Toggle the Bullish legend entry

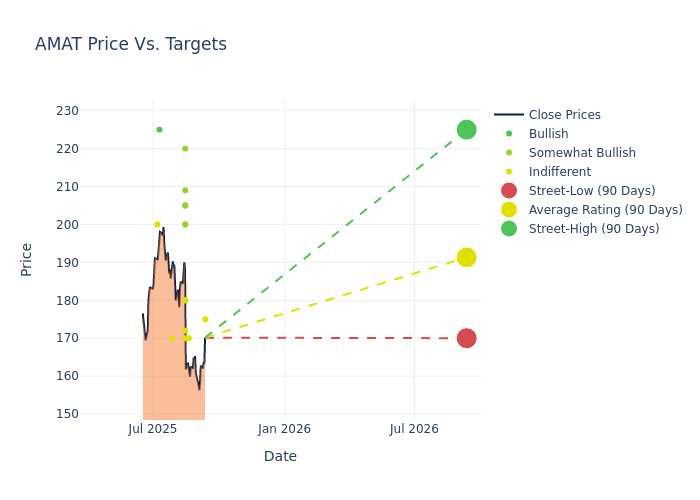(531, 134)
